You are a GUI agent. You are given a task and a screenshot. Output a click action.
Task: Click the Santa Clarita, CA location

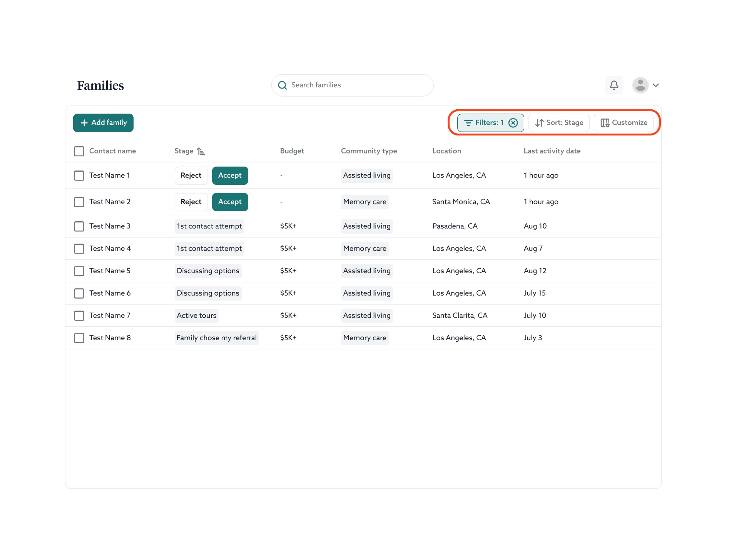(x=460, y=316)
